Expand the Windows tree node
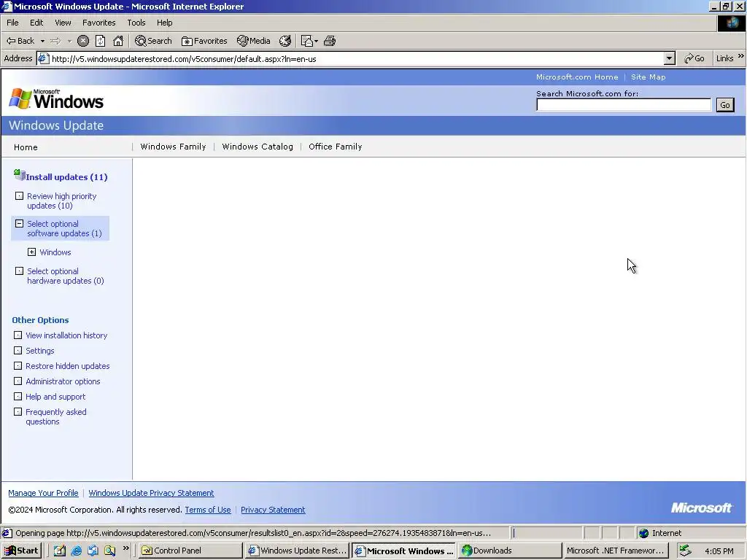The image size is (747, 560). click(x=31, y=252)
